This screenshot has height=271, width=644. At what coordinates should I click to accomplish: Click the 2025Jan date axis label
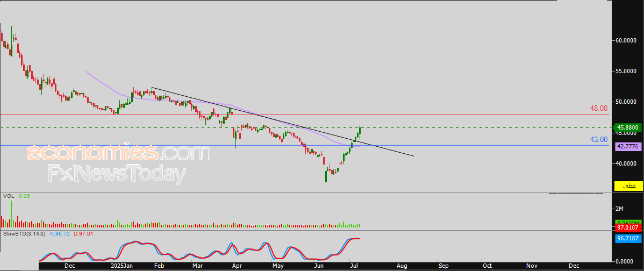click(121, 266)
